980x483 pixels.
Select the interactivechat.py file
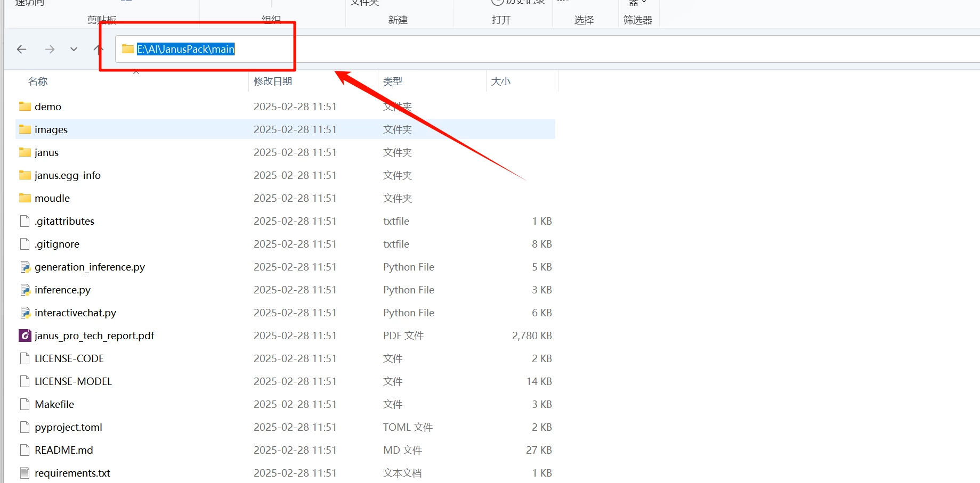pos(75,313)
